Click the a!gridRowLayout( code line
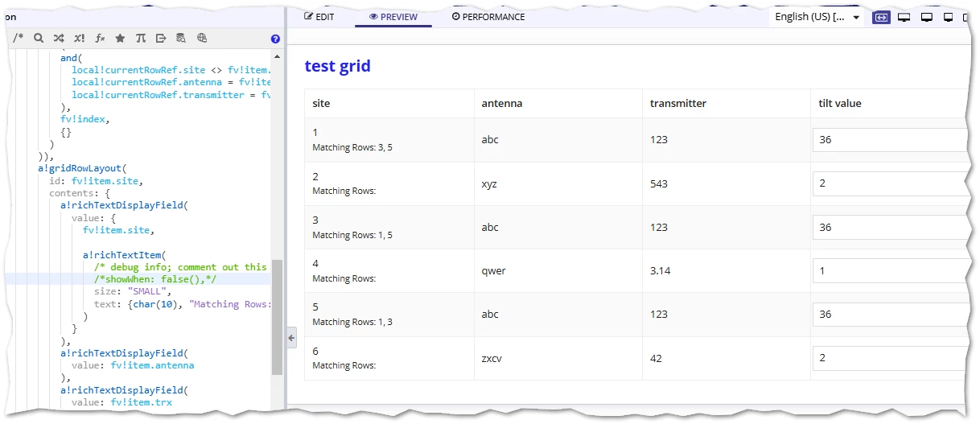 pos(83,168)
